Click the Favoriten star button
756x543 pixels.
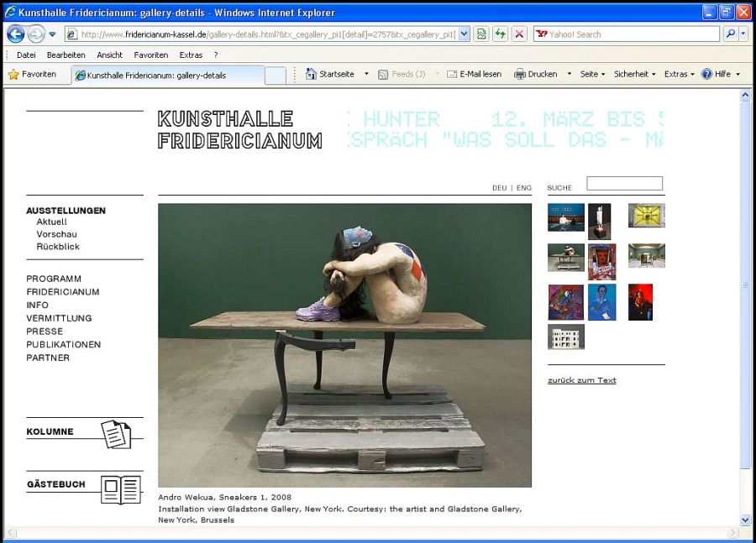(x=32, y=74)
